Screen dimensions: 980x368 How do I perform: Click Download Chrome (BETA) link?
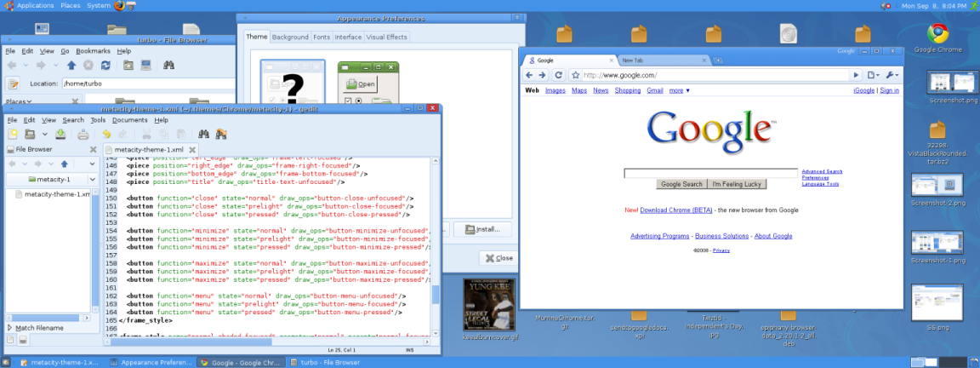675,210
